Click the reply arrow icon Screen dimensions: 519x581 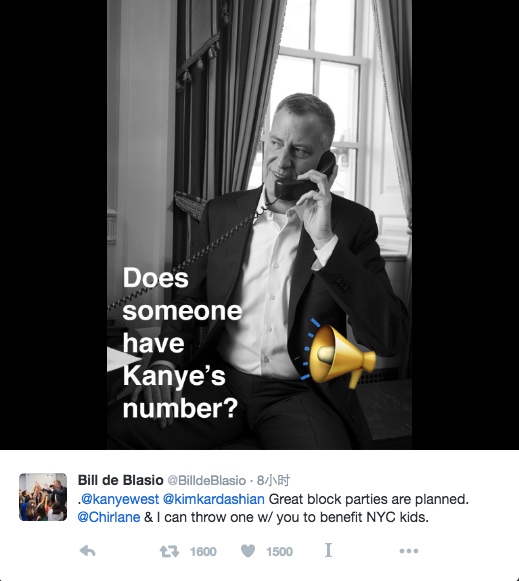pyautogui.click(x=88, y=551)
